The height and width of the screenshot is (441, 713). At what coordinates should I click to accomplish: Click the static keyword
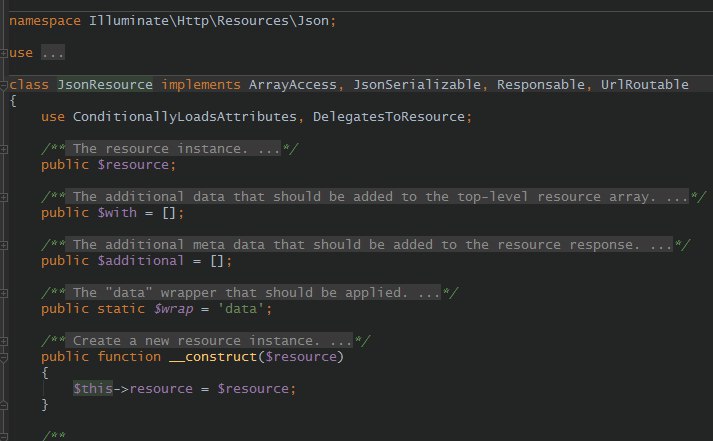point(121,309)
